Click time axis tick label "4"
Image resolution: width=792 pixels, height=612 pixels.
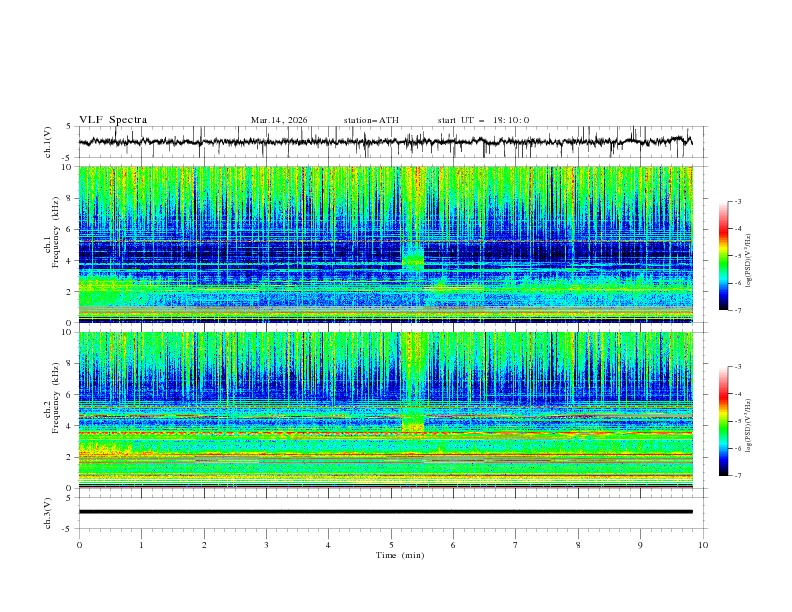tap(328, 545)
